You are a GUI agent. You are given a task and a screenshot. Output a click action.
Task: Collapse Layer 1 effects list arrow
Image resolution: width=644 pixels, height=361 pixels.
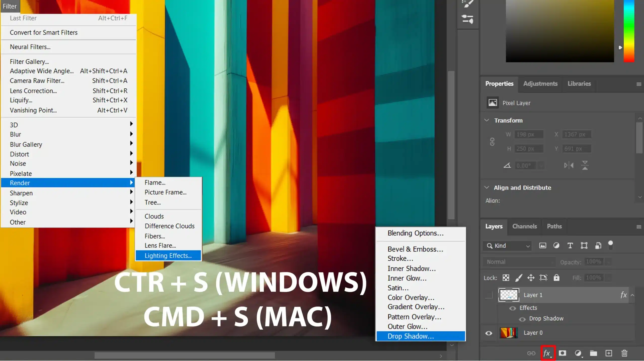[632, 295]
